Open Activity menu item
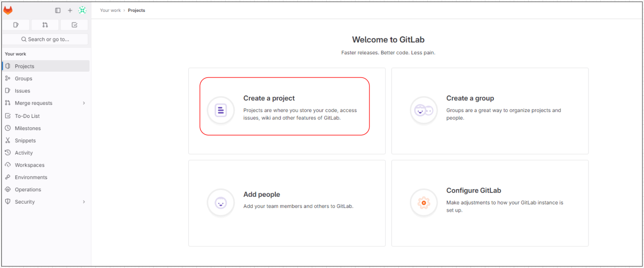 tap(46, 153)
